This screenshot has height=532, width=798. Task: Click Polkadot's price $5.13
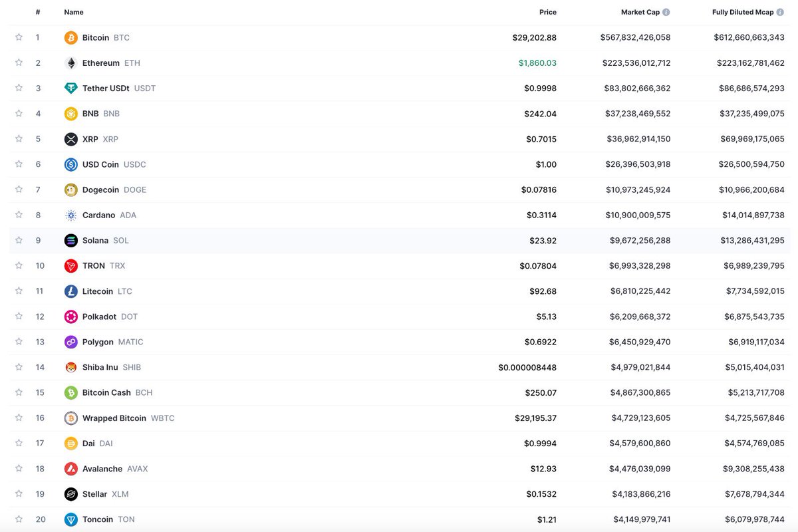pos(547,317)
